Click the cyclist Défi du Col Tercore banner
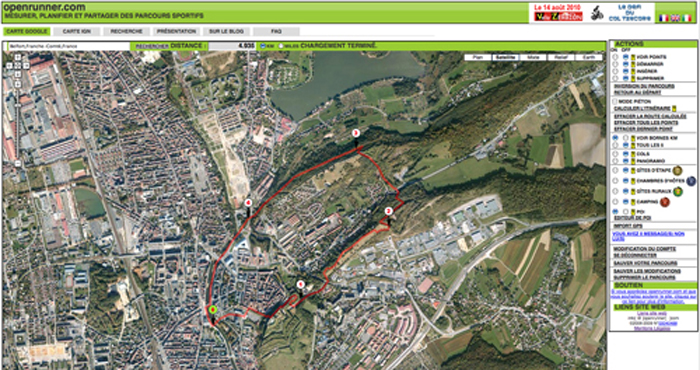700x370 pixels. point(621,13)
